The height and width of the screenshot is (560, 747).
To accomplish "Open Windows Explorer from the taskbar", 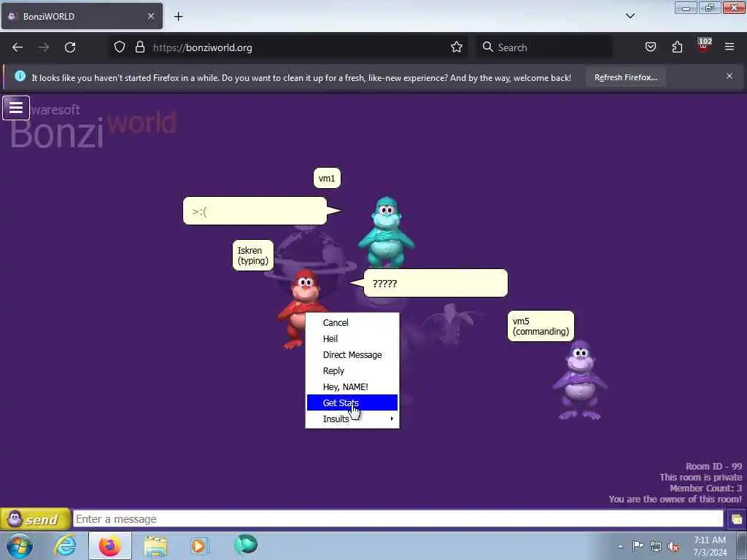I will [x=155, y=546].
